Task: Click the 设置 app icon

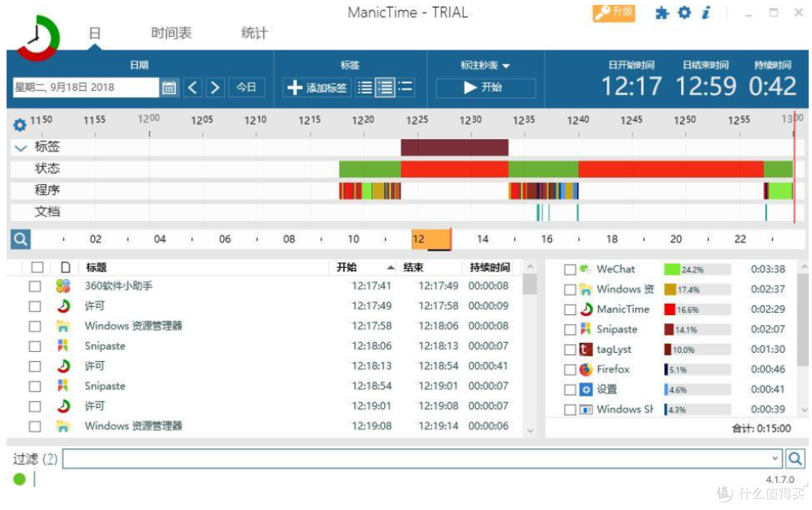Action: click(586, 390)
